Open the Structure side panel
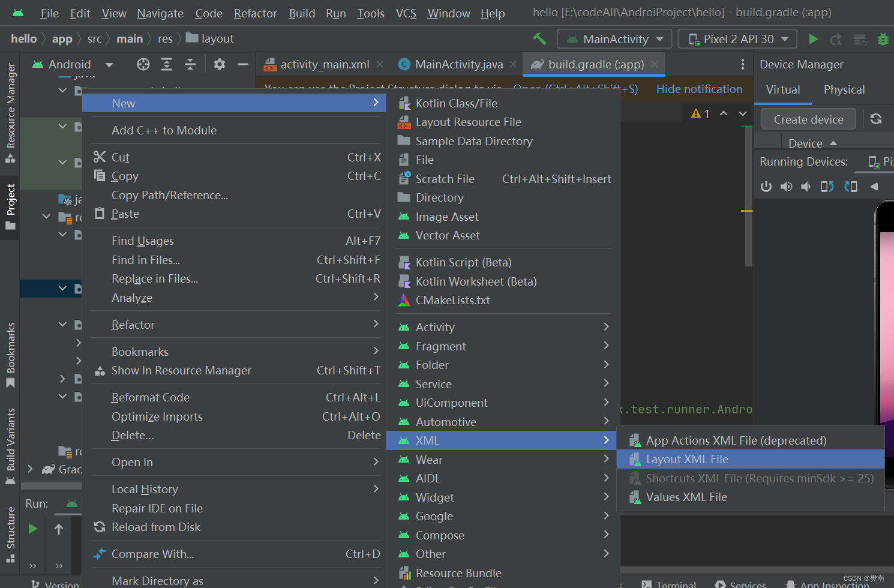Viewport: 894px width, 588px height. [10, 534]
